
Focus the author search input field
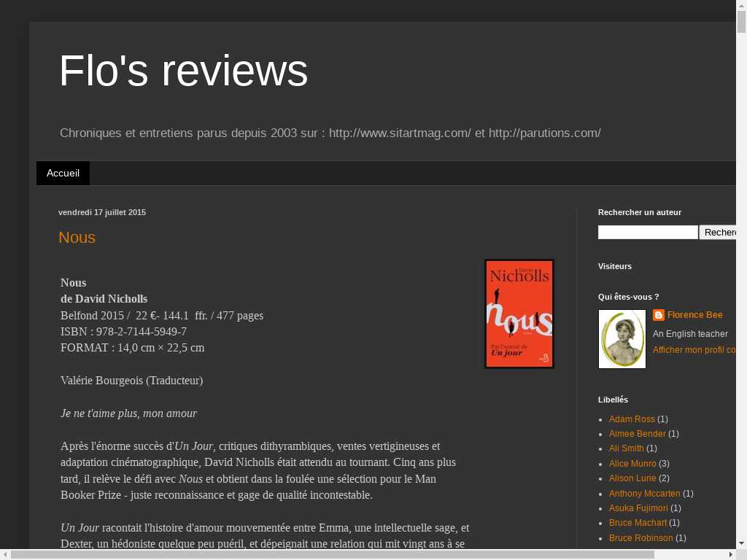click(648, 232)
